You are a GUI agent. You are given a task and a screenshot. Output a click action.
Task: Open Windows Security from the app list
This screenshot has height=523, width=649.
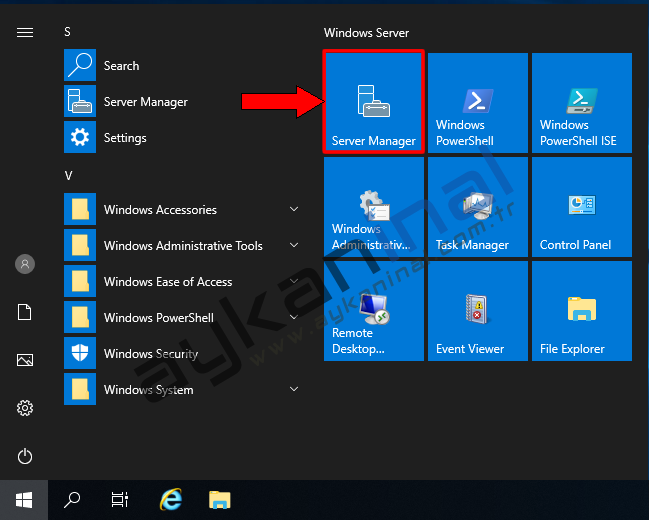tap(150, 354)
